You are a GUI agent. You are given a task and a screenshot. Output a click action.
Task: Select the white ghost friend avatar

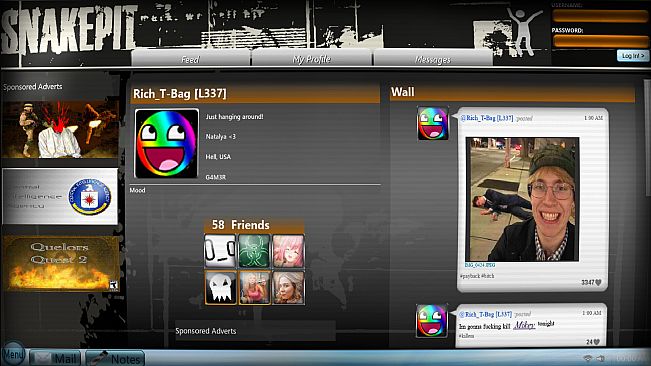tap(220, 288)
